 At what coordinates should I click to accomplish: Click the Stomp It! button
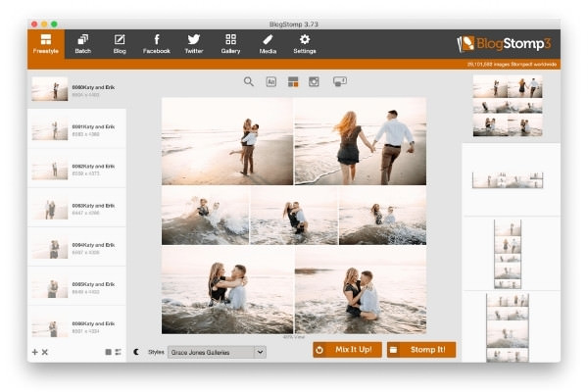click(x=421, y=350)
